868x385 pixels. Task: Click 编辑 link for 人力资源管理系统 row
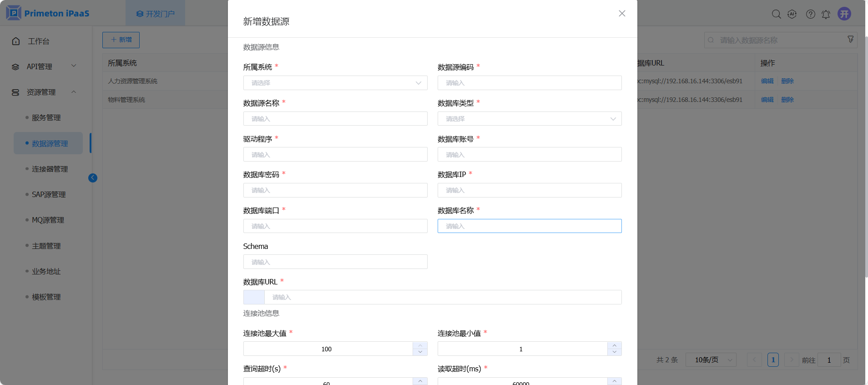pos(767,81)
